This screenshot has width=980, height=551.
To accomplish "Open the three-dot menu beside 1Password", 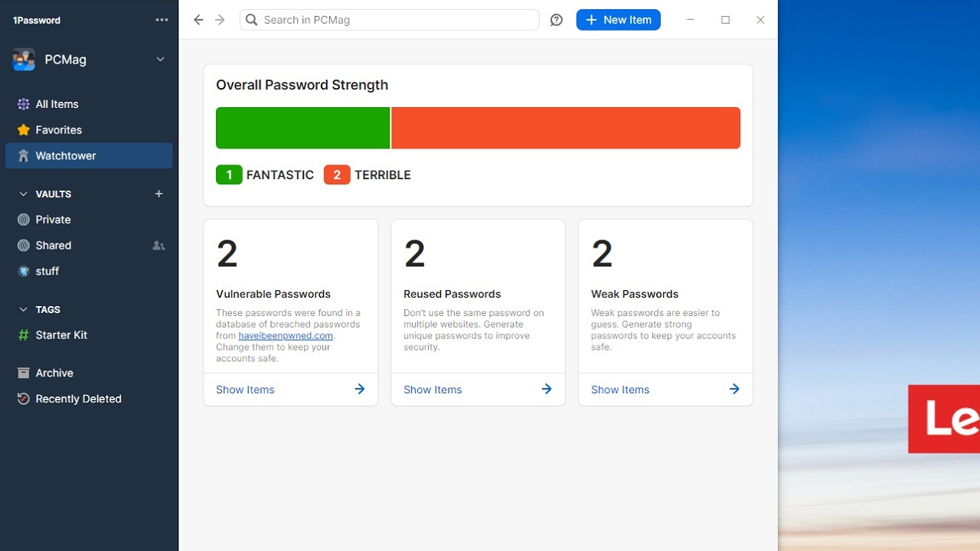I will point(162,20).
